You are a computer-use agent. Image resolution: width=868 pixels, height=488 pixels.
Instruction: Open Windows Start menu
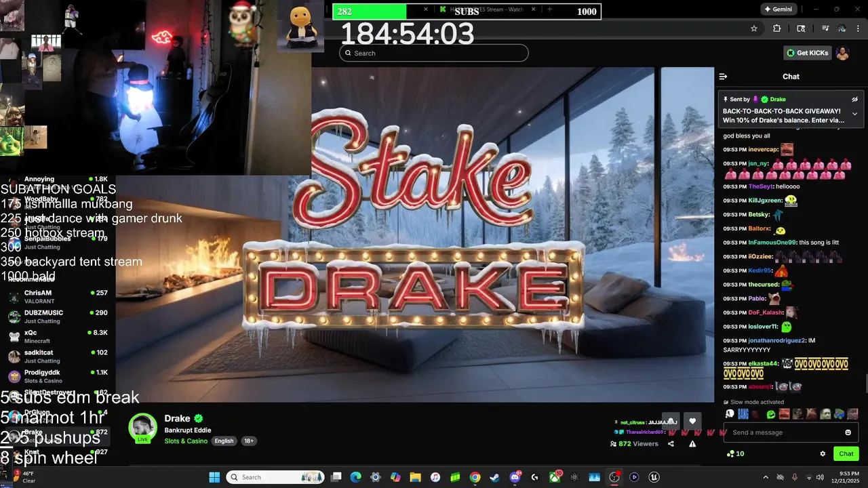tap(214, 477)
